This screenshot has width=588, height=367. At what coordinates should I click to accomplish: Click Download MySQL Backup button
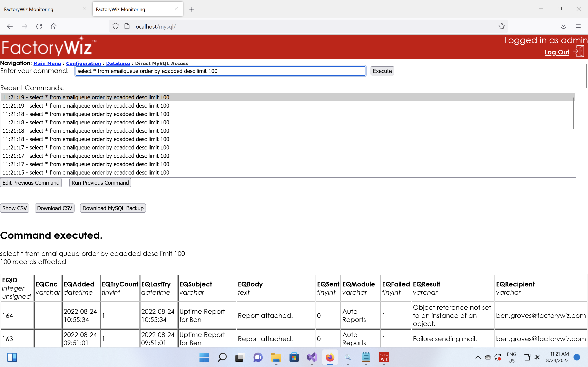[113, 208]
